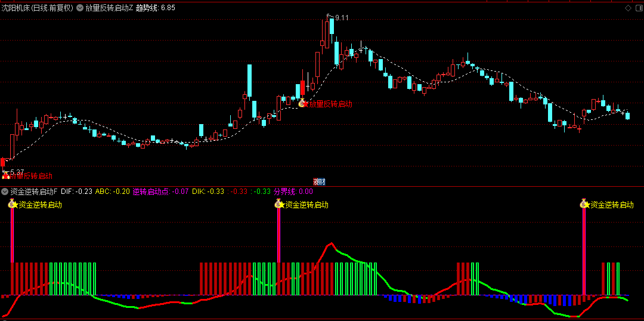Click the 分界线: 0.00 value
This screenshot has width=644, height=321.
tap(293, 191)
